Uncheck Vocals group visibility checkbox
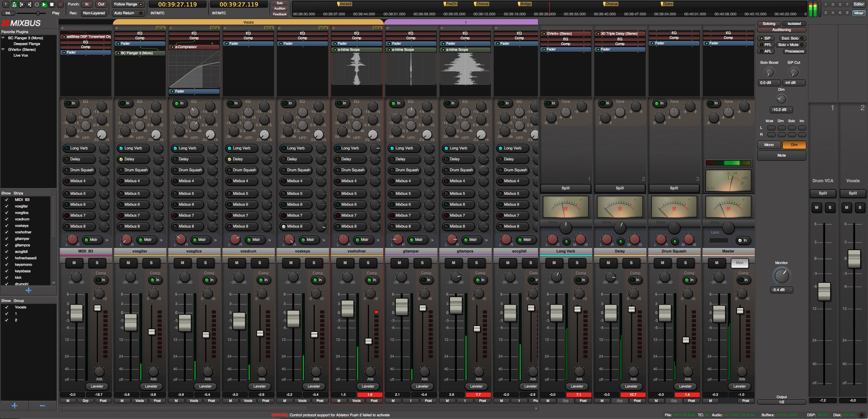 coord(6,307)
